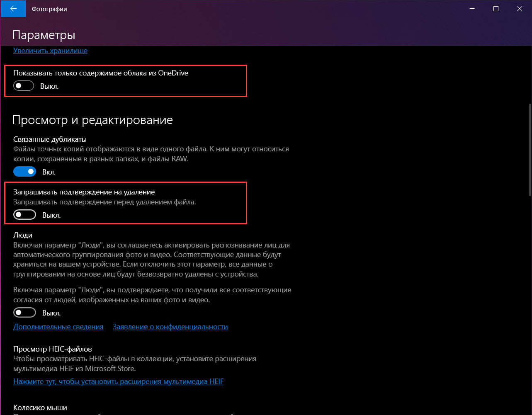The height and width of the screenshot is (415, 532).
Task: Toggle the OneDrive cloud-only content switch
Action: coord(24,86)
